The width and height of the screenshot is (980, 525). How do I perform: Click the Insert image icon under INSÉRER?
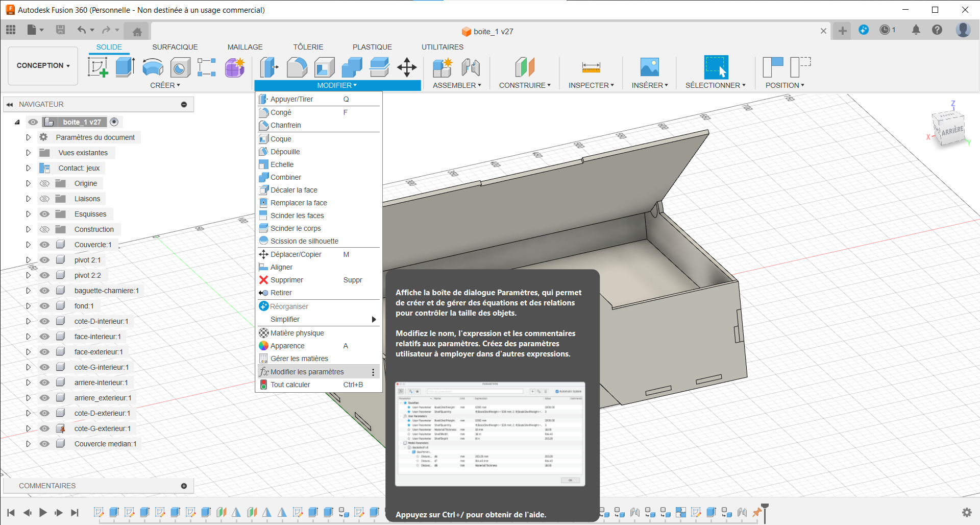click(649, 67)
